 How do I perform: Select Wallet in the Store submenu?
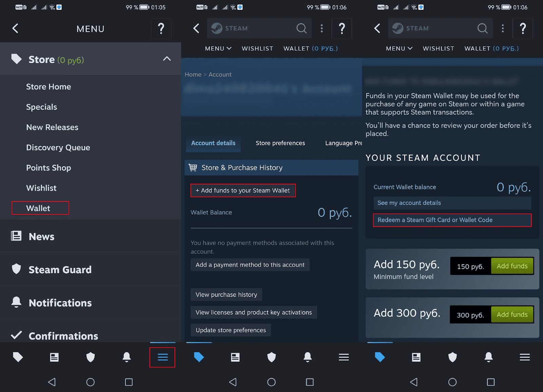coord(40,208)
